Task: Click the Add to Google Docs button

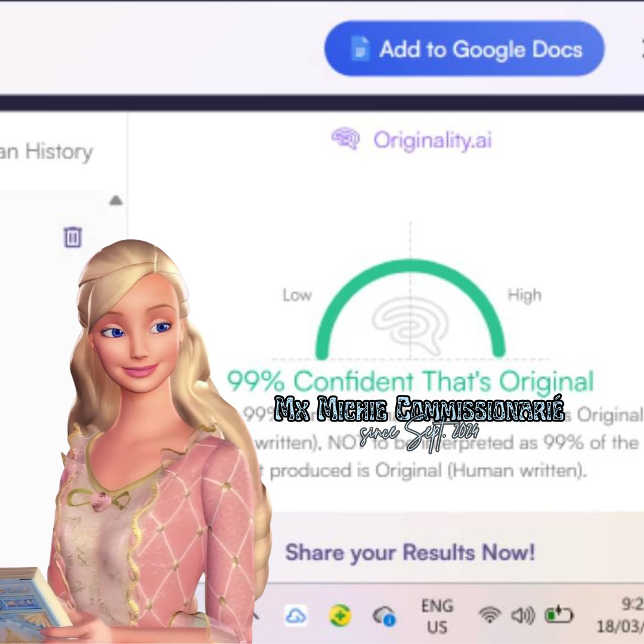Action: (464, 48)
